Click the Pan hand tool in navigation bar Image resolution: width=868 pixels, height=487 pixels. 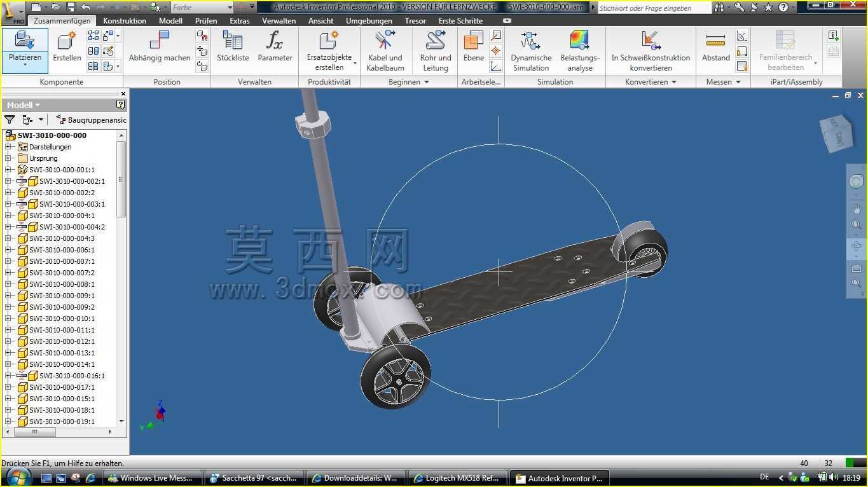(857, 209)
